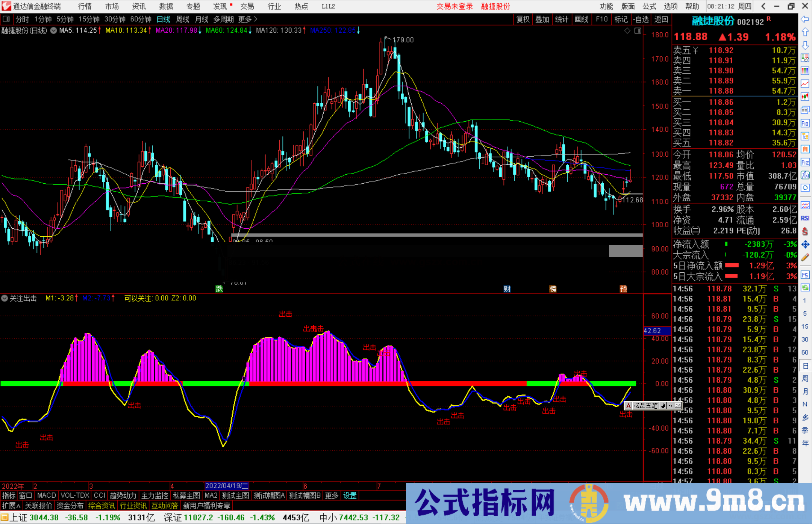
Task: Open the formula editor f(x) icon
Action: (805, 174)
